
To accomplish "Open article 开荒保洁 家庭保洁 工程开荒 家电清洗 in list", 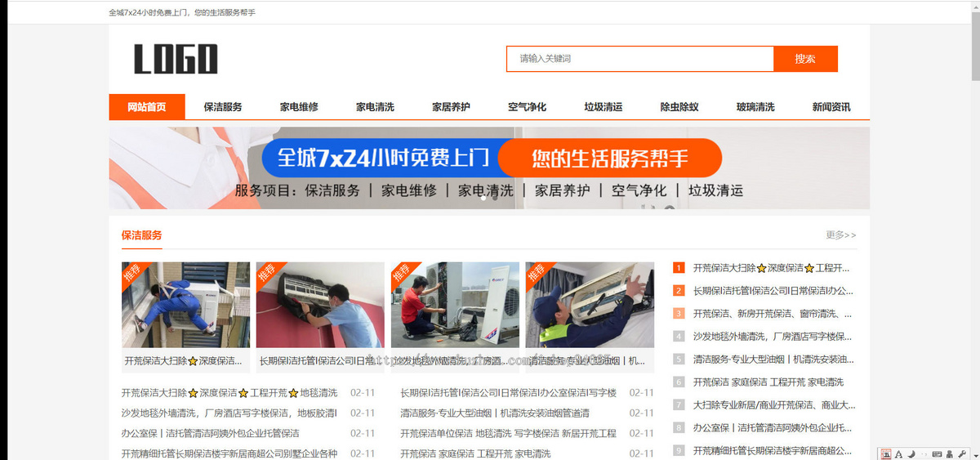I will point(475,453).
